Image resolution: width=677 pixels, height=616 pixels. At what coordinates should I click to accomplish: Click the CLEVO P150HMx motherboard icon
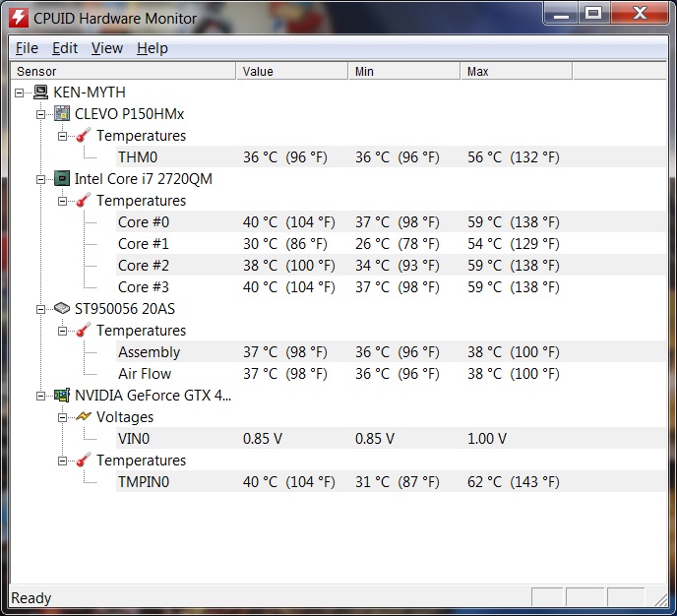[62, 113]
